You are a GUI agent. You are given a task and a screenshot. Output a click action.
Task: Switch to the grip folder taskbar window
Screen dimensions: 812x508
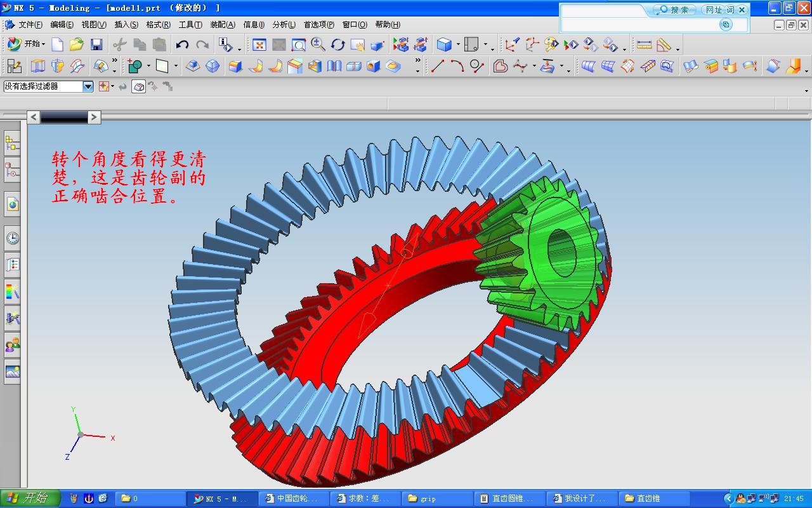pos(438,498)
